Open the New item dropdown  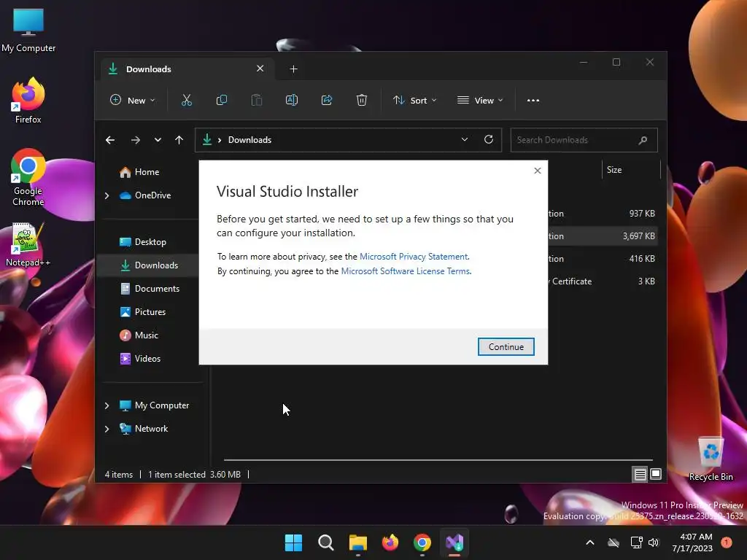(x=133, y=100)
